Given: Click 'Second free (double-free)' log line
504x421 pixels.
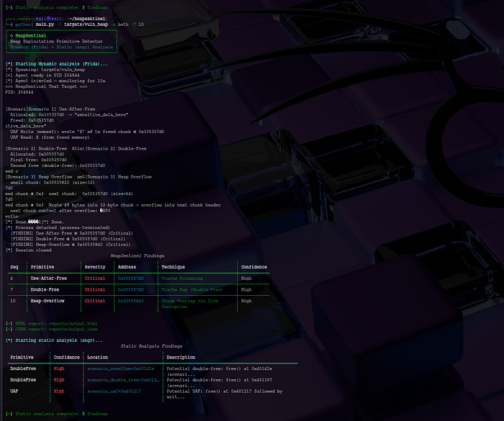Looking at the screenshot, I should pyautogui.click(x=58, y=166).
